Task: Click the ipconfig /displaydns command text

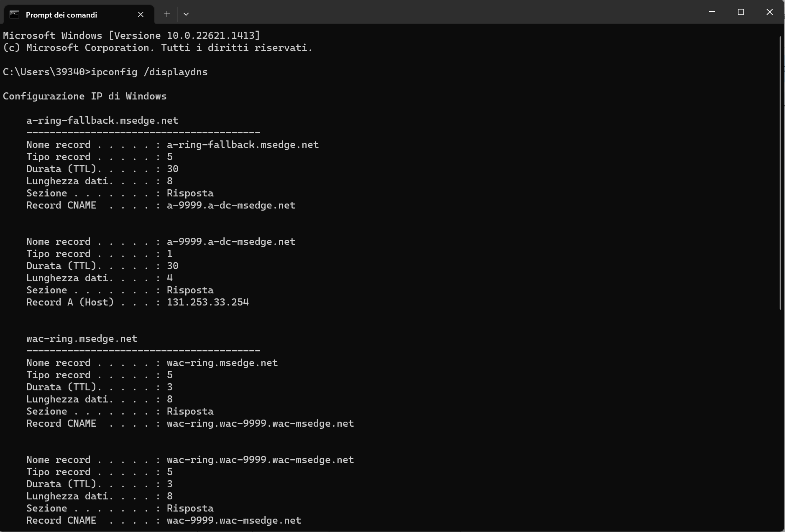Action: pos(149,72)
